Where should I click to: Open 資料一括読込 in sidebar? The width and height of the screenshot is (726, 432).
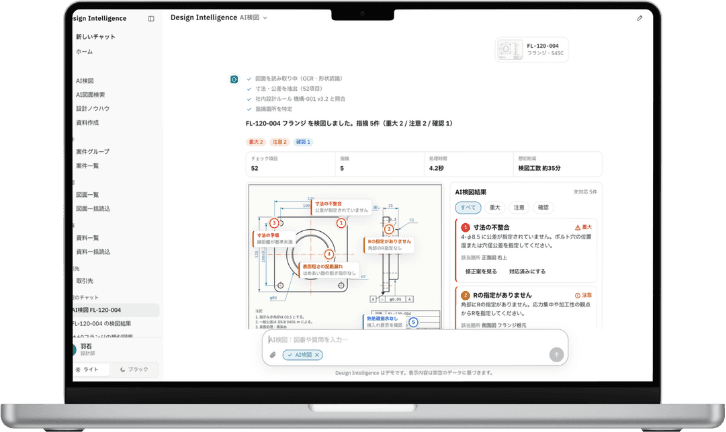click(x=93, y=252)
